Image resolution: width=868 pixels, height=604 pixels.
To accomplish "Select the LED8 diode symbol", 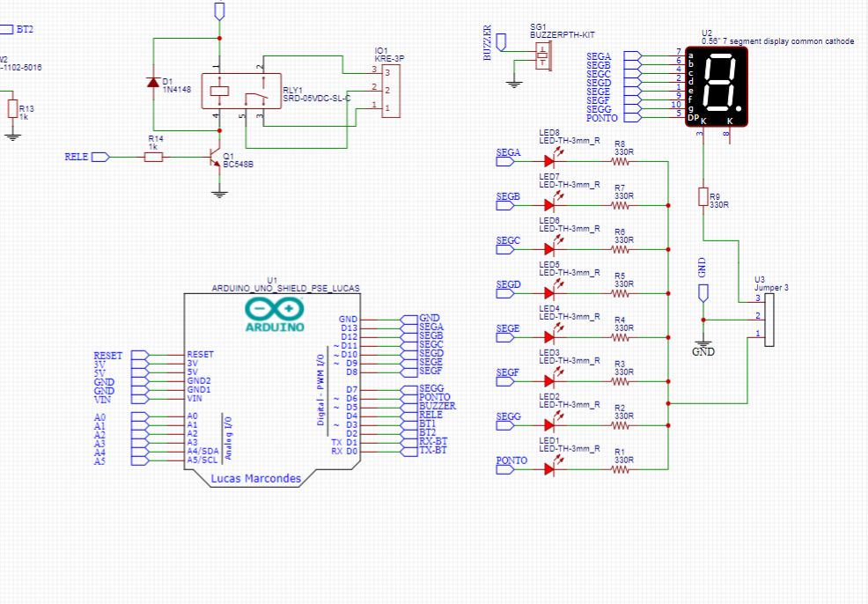I will (550, 161).
